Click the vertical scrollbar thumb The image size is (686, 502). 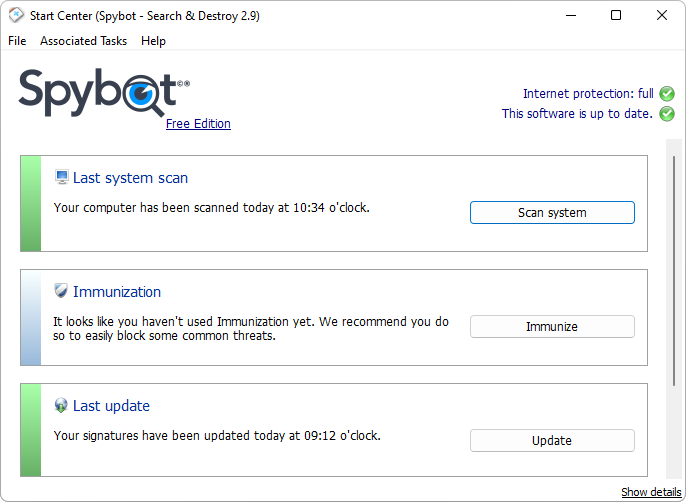674,270
